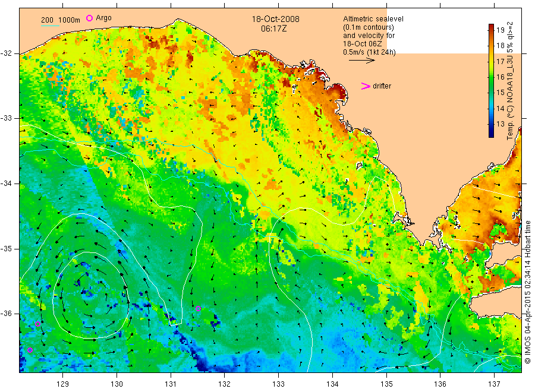Viewport: 535px width, 392px height.
Task: Click the 'drifter' legend label
Action: pyautogui.click(x=382, y=86)
